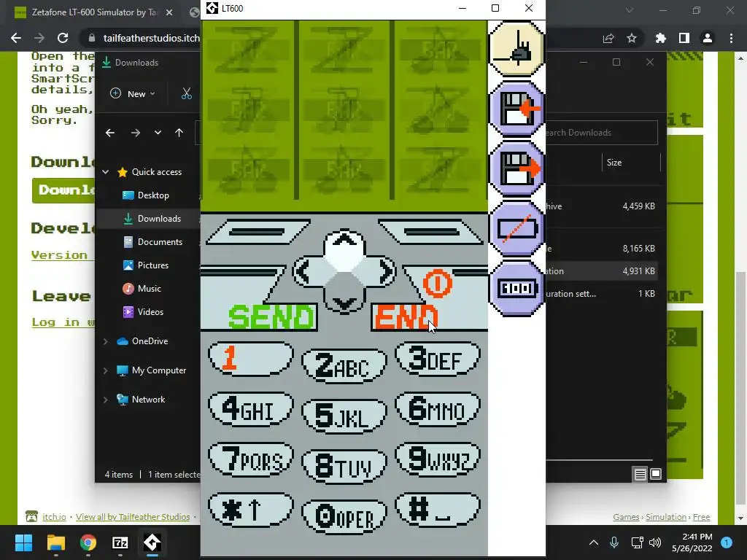Open recent locations chevron in Explorer
The image size is (747, 560).
[158, 133]
